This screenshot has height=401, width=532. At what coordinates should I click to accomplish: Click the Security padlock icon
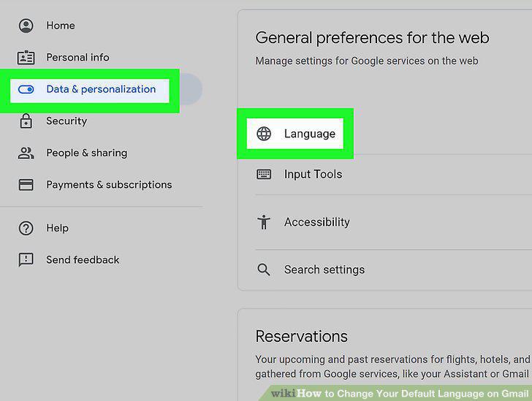tap(26, 121)
